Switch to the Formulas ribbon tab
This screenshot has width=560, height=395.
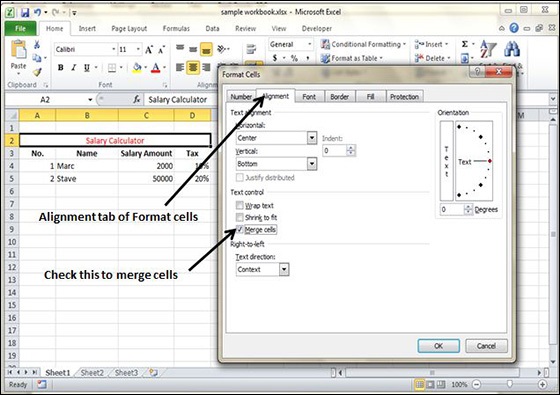tap(176, 29)
